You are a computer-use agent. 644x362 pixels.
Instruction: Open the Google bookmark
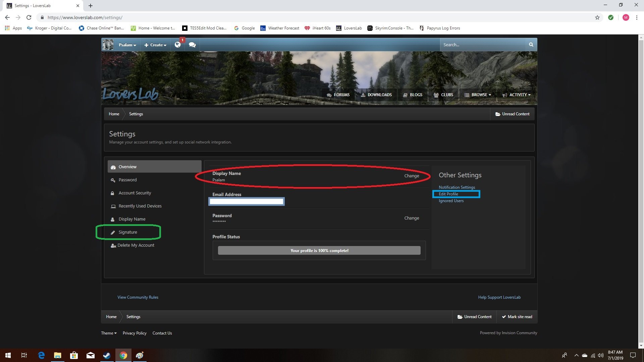(x=245, y=28)
